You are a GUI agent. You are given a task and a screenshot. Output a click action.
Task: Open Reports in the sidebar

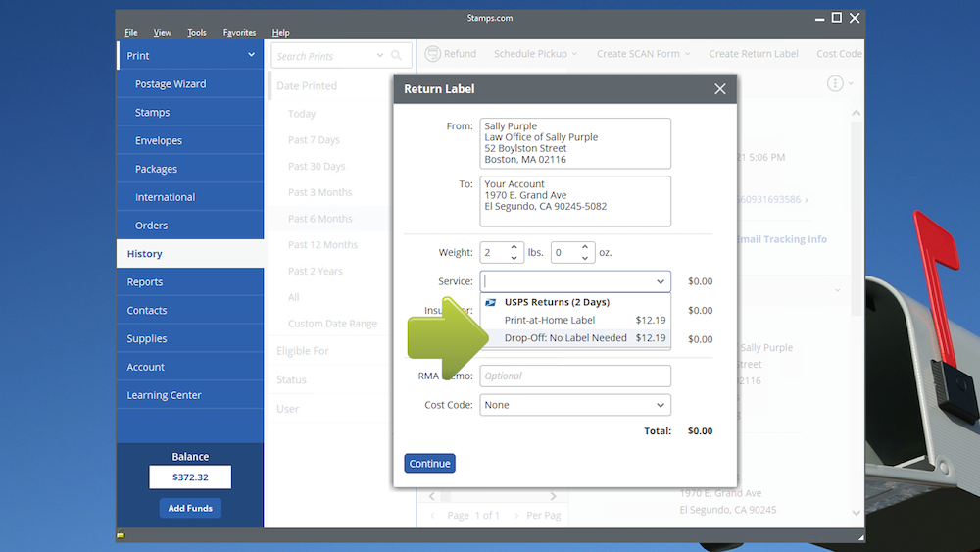click(190, 281)
